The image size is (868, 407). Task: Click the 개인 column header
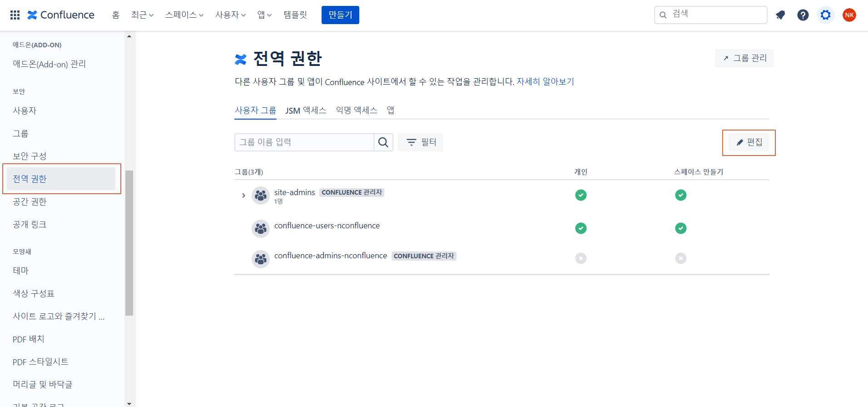tap(581, 172)
